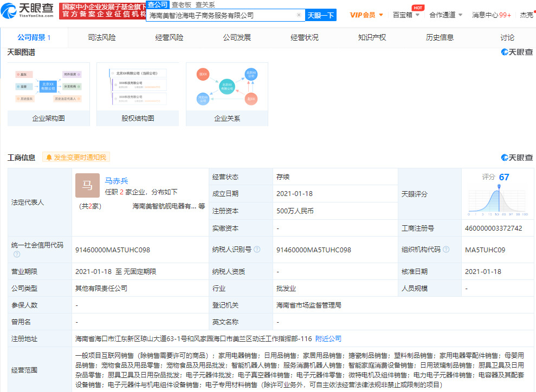Open the VIP会员 dropdown menu
The image size is (536, 392).
pos(366,15)
